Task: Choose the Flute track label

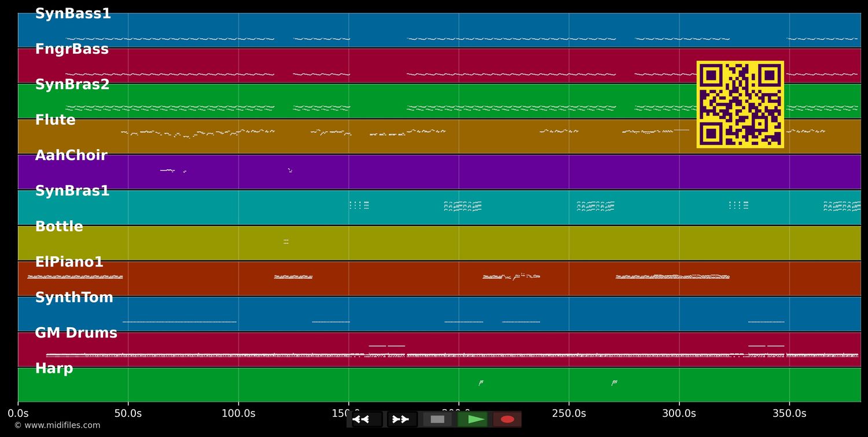Action: pos(55,120)
